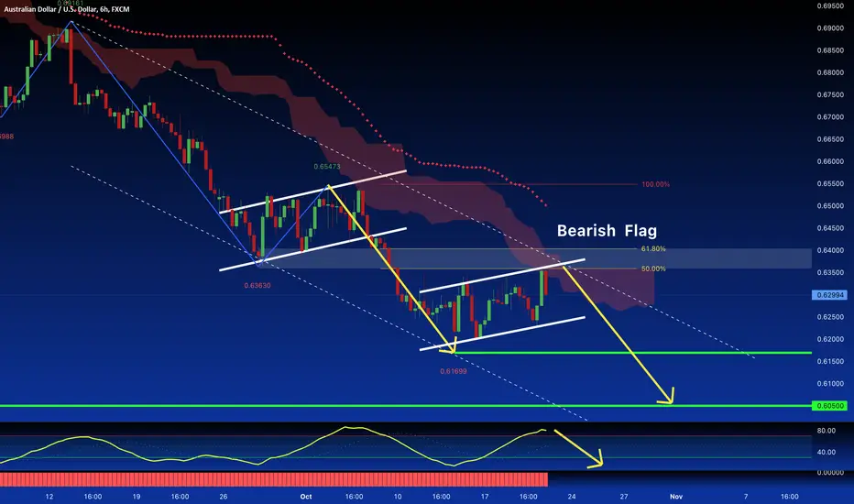Click the 17 date label on time axis
The height and width of the screenshot is (504, 854).
(485, 497)
